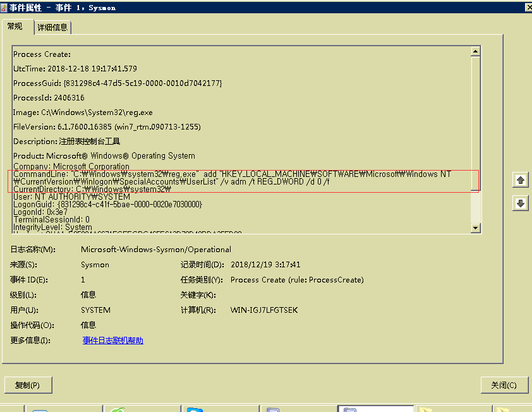Click the event ID value '1'

pos(83,280)
